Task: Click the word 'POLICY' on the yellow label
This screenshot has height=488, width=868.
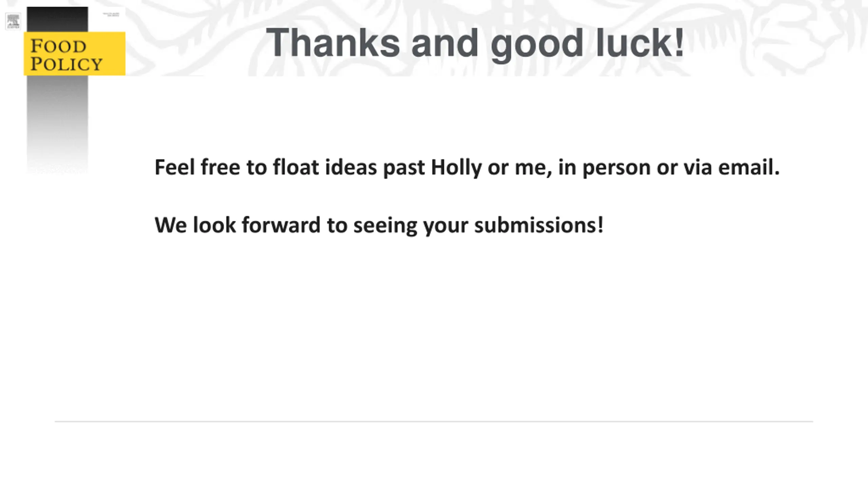Action: click(x=66, y=64)
